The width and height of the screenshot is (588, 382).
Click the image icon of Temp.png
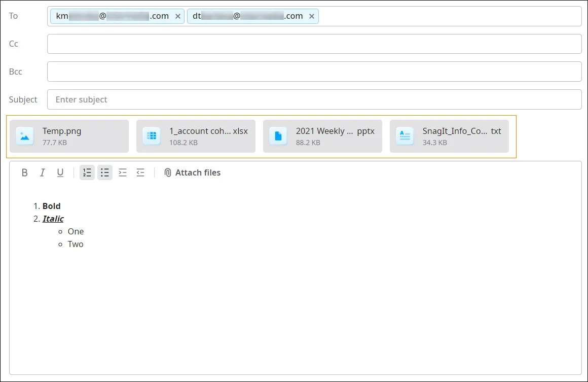coord(25,136)
